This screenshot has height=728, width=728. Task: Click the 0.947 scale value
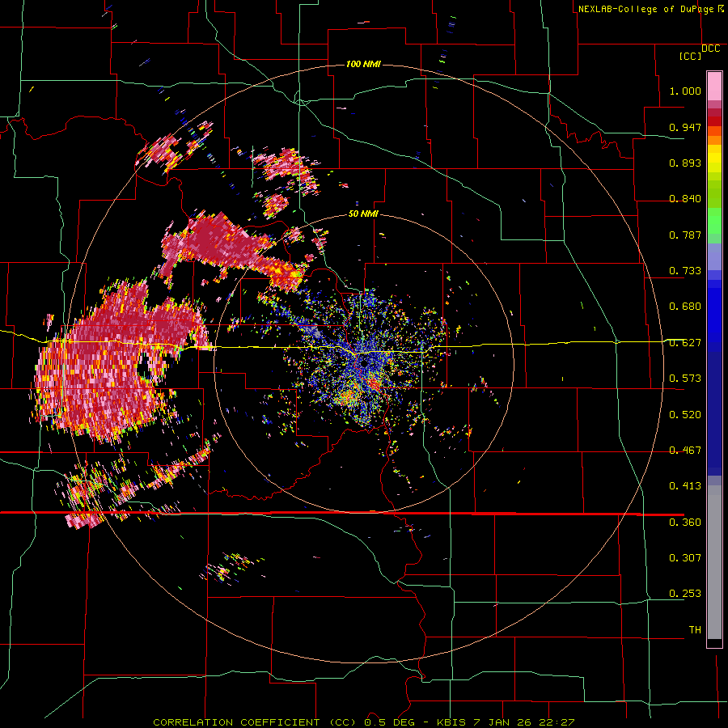[x=685, y=127]
